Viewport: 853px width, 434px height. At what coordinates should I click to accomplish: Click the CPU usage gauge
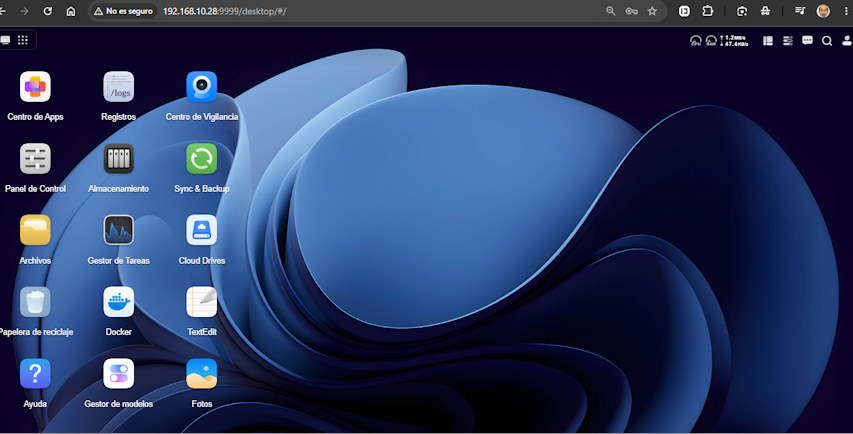point(696,41)
